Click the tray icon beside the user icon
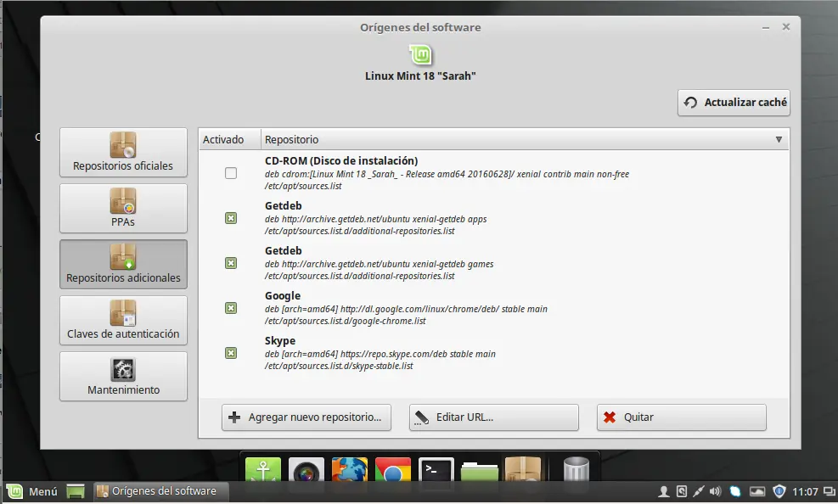The image size is (838, 504). [x=682, y=491]
